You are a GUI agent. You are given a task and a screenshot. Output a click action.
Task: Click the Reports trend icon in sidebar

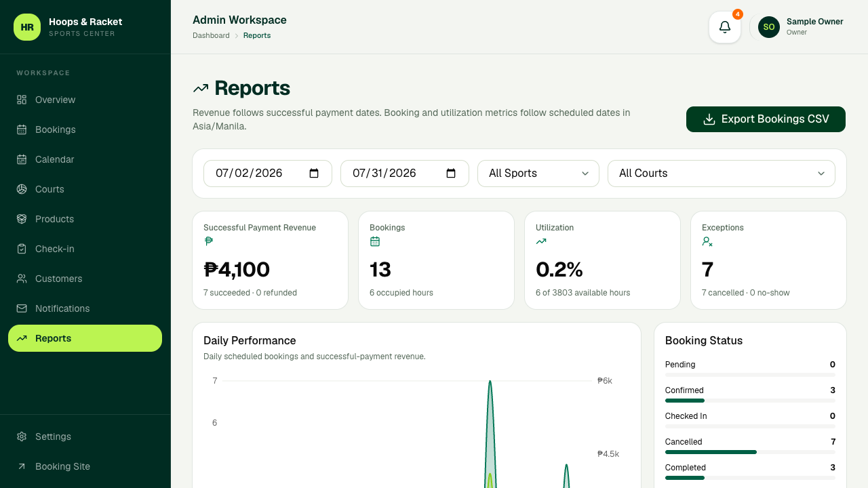pos(22,338)
